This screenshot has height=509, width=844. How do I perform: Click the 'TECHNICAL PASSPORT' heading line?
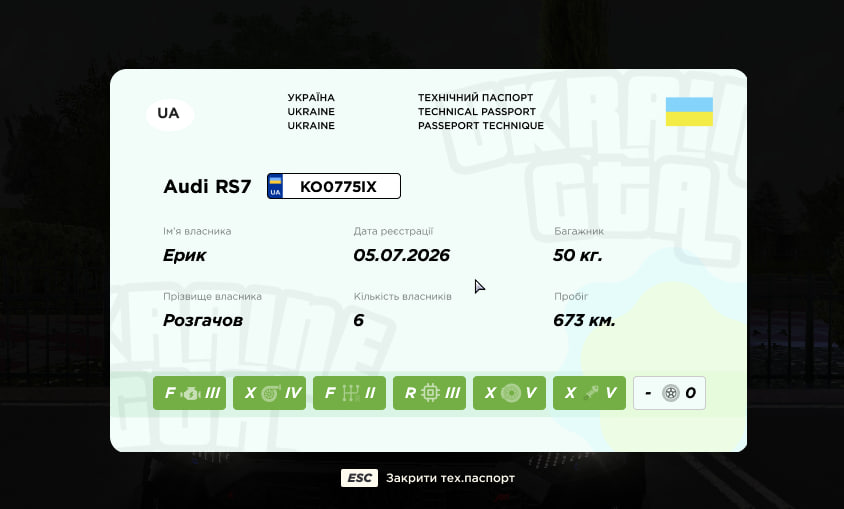477,111
